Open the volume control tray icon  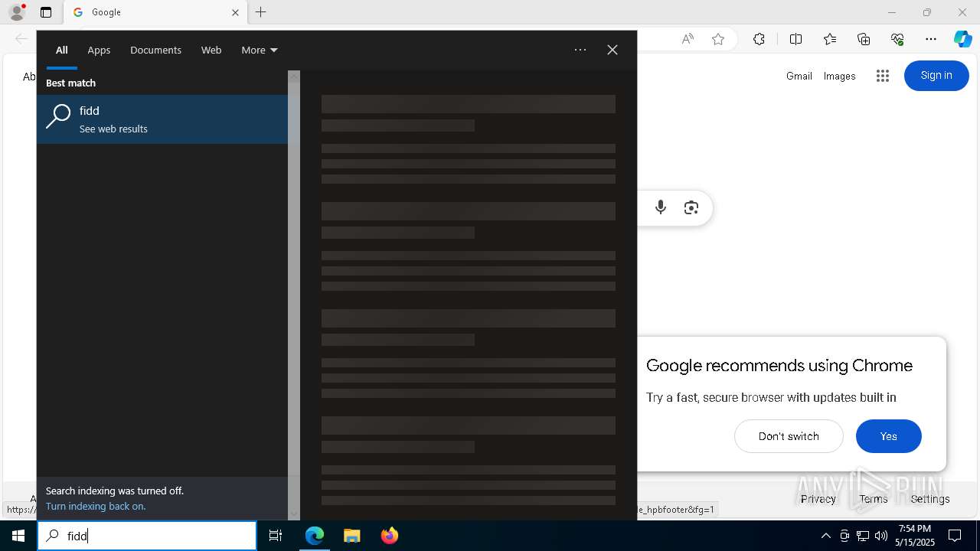881,536
